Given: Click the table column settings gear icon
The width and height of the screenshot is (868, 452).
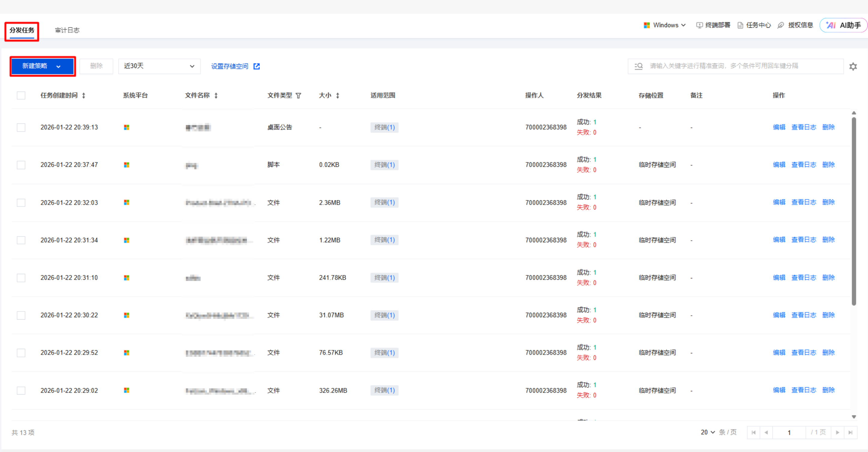Looking at the screenshot, I should tap(853, 67).
